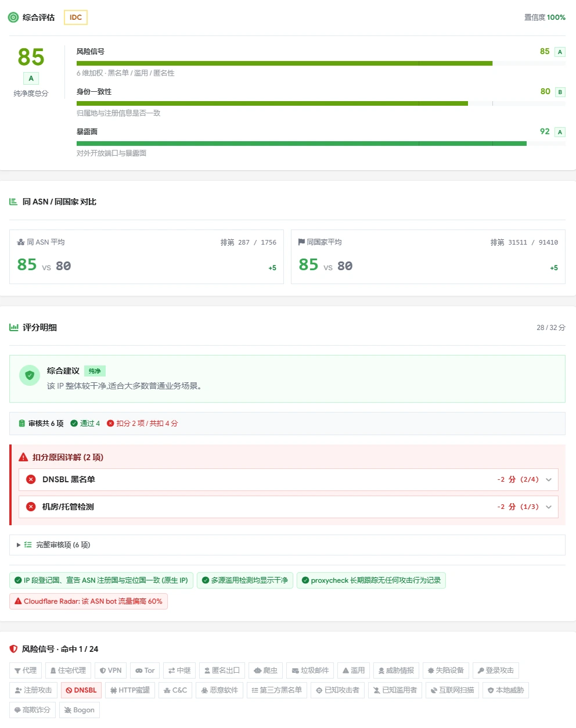This screenshot has height=728, width=576.
Task: Click the 互联网扫描 tag
Action: click(x=452, y=690)
